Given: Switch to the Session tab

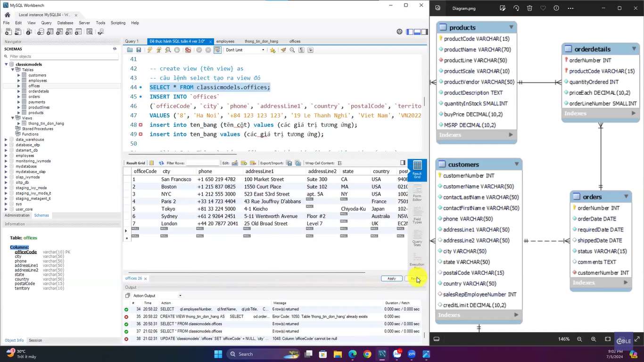Looking at the screenshot, I should pyautogui.click(x=35, y=340).
